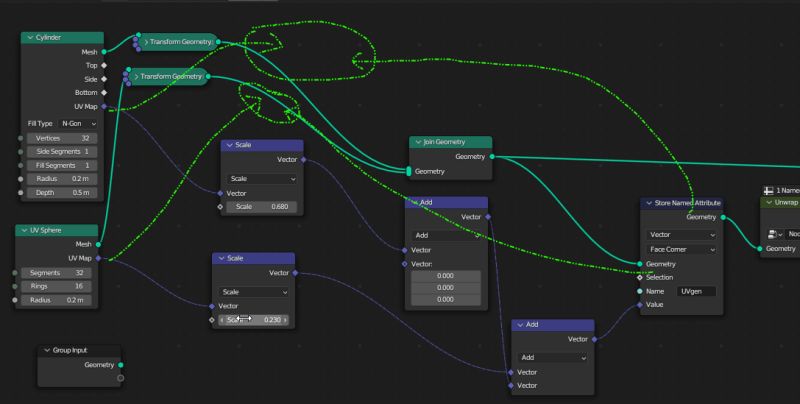
Task: Collapse the Scale node with value 0.680
Action: point(230,145)
